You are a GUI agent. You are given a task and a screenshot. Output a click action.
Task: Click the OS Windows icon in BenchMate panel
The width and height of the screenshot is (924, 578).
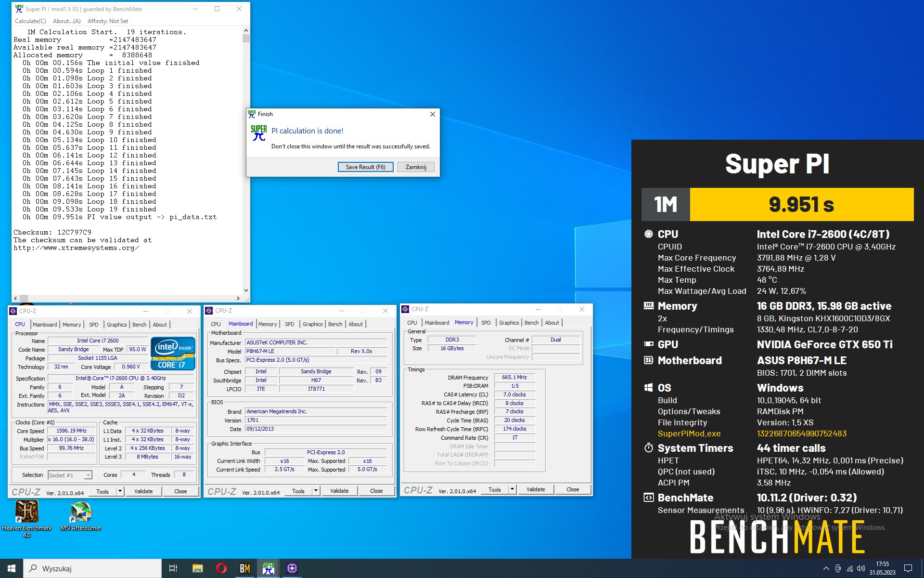click(x=649, y=388)
